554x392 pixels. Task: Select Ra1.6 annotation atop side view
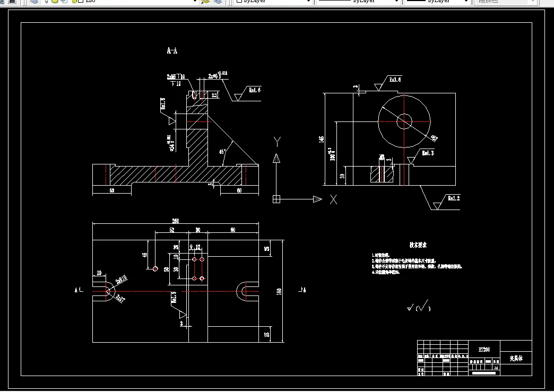coord(395,80)
